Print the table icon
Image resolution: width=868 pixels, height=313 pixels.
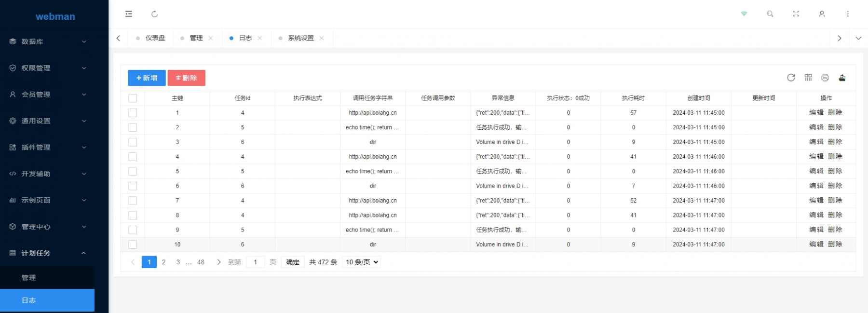point(825,78)
